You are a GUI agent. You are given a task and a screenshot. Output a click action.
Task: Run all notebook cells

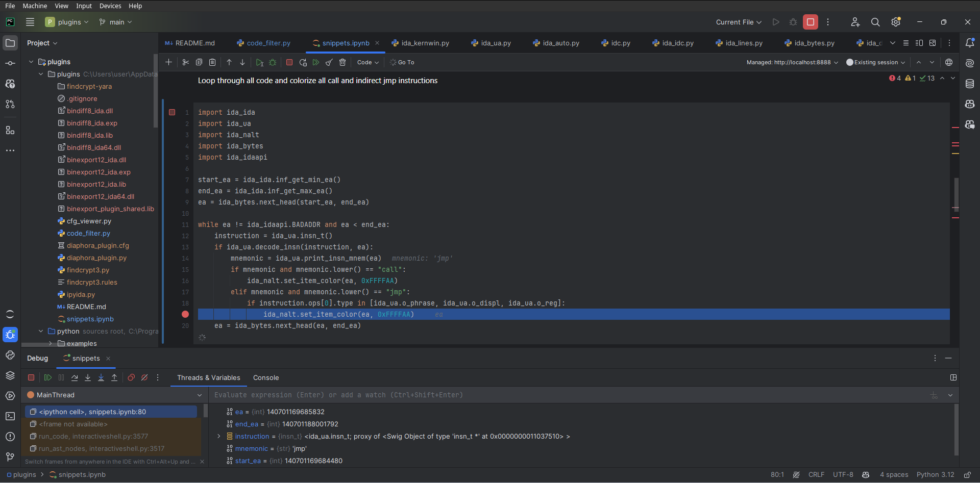coord(316,62)
